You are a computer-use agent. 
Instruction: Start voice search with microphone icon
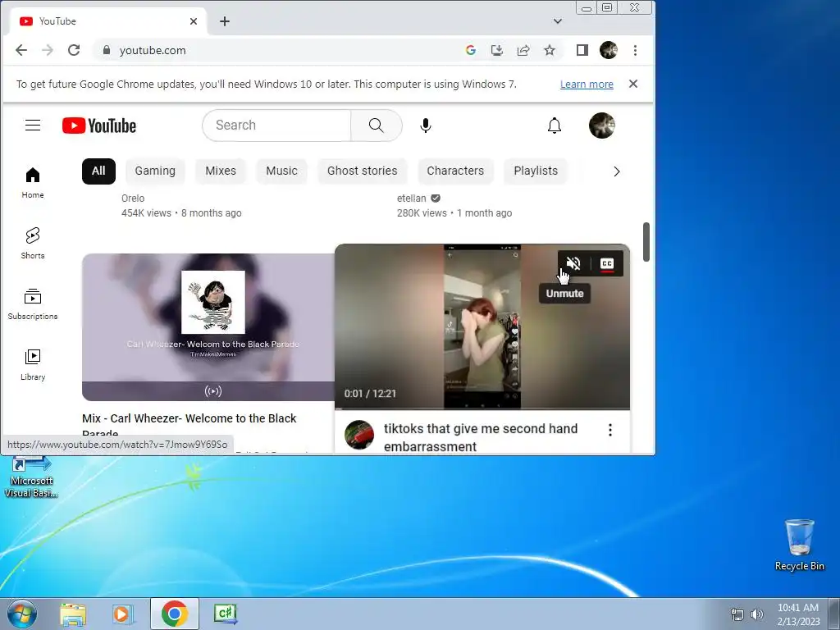tap(426, 126)
